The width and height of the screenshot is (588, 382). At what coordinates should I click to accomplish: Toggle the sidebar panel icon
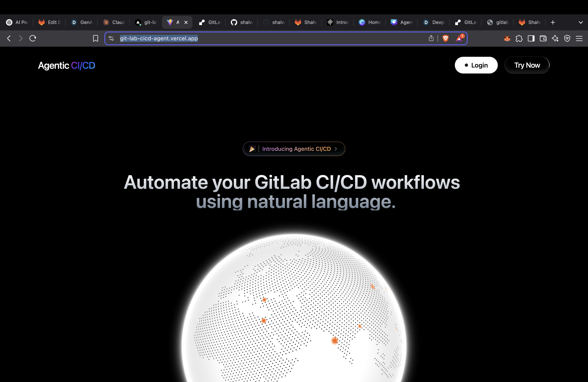click(531, 39)
